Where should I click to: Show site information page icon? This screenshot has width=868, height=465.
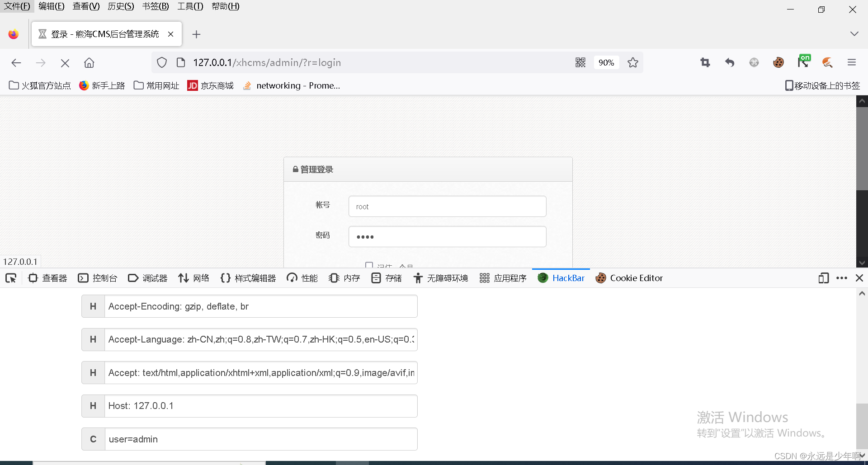[x=181, y=62]
